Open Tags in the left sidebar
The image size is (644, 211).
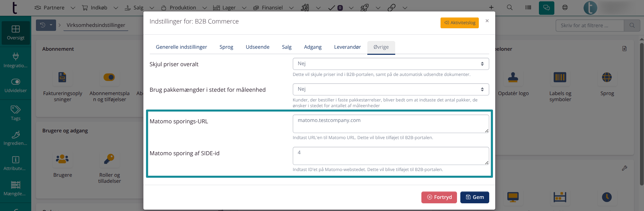tap(15, 113)
